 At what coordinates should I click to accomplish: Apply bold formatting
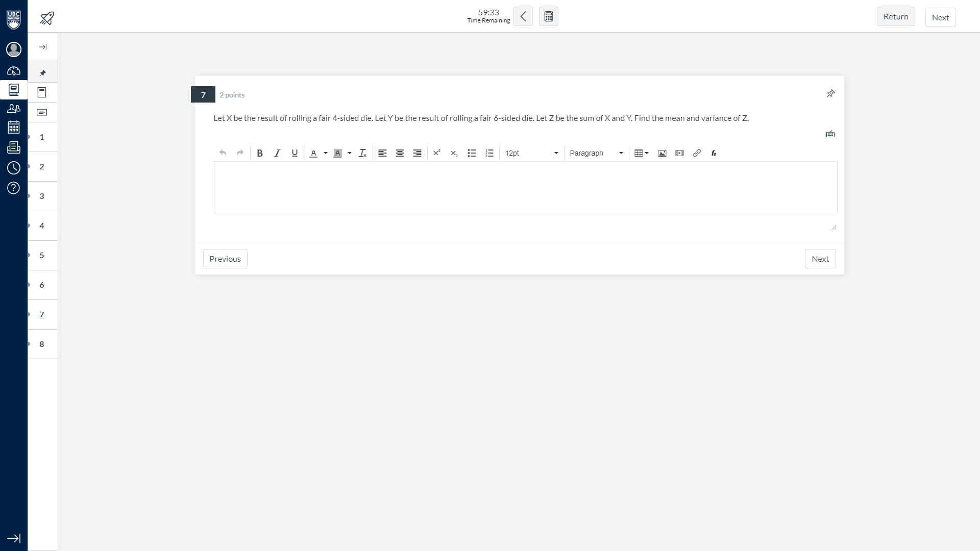click(260, 153)
